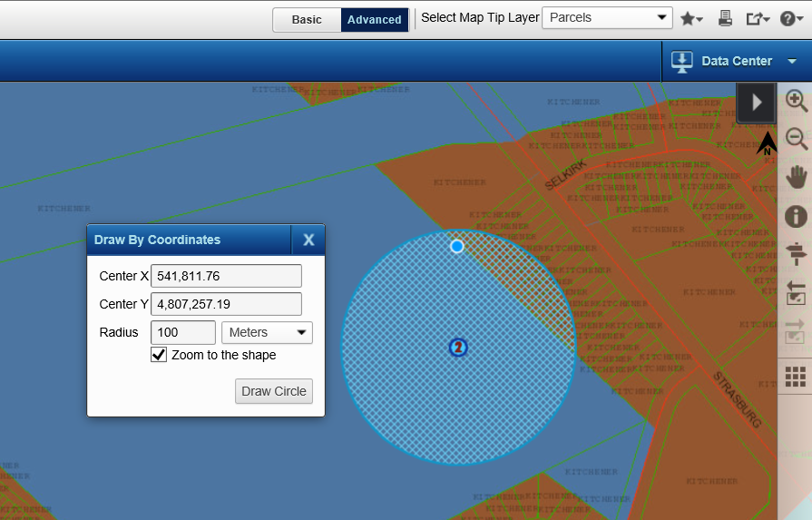Open the grid tools menu icon
Viewport: 812px width, 520px height.
click(796, 376)
